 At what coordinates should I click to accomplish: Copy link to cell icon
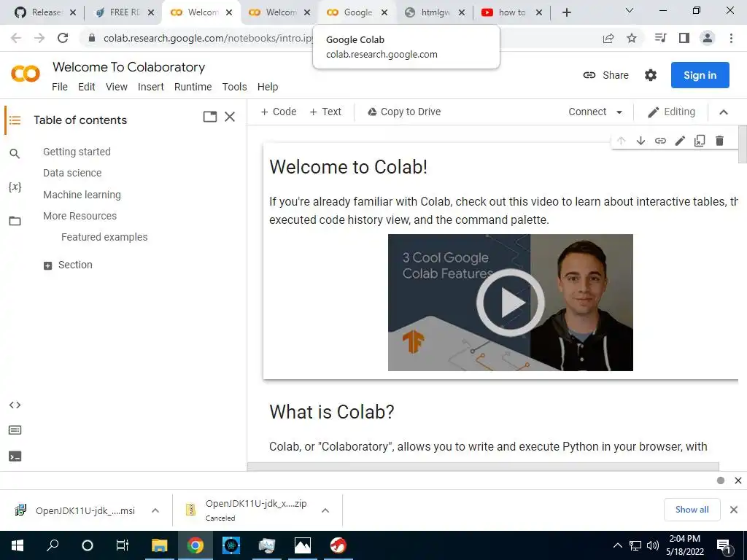click(660, 141)
